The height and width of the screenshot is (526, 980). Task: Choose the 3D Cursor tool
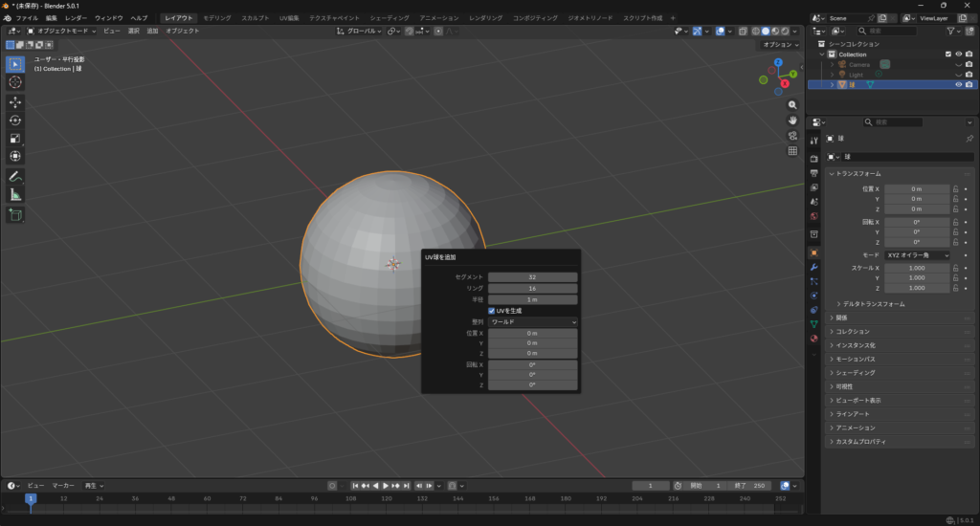pos(15,82)
